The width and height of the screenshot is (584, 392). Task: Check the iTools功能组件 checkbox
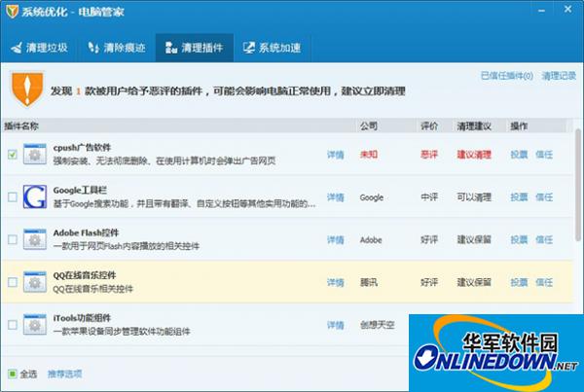point(13,324)
